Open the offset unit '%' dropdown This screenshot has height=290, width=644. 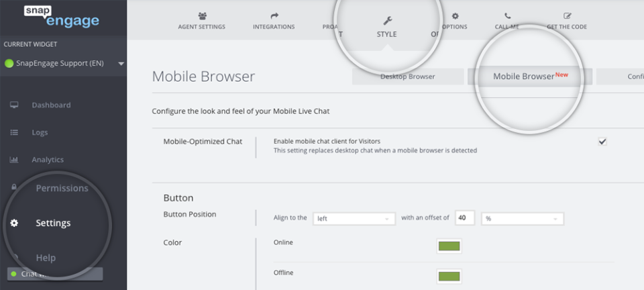coord(523,219)
